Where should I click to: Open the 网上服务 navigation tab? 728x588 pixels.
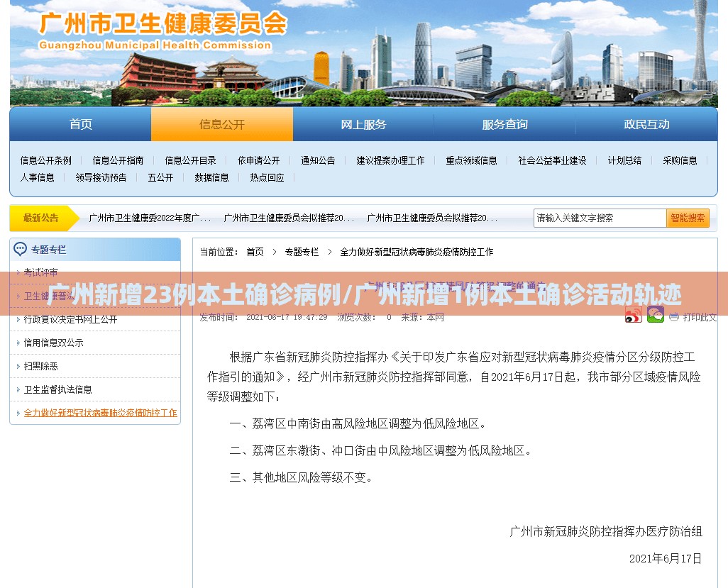pyautogui.click(x=363, y=124)
